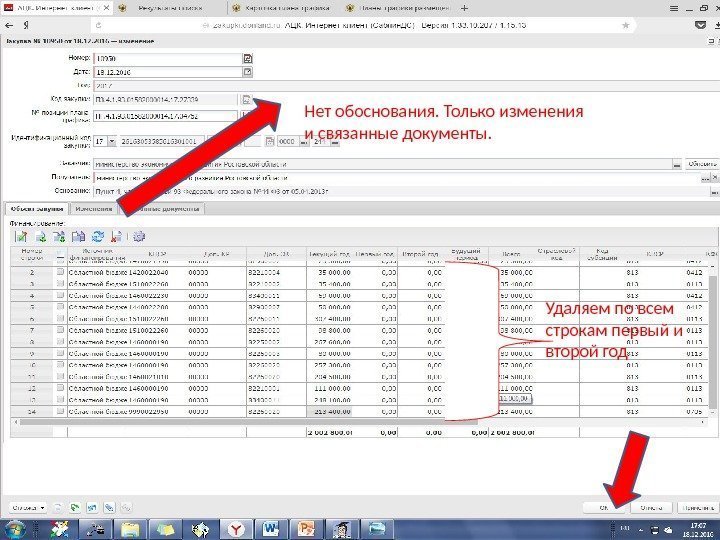Switch to the second browser tab

(170, 8)
